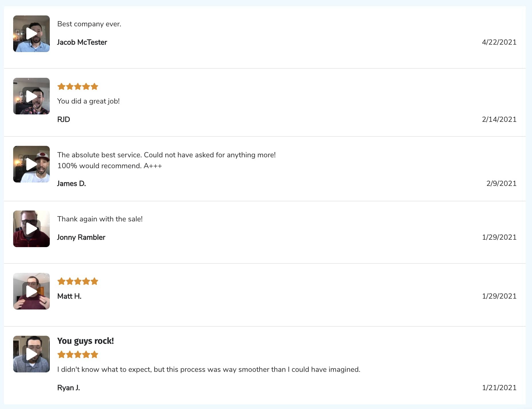Click the 4/22/2021 review date
Viewport: 532px width, 409px height.
pyautogui.click(x=499, y=42)
